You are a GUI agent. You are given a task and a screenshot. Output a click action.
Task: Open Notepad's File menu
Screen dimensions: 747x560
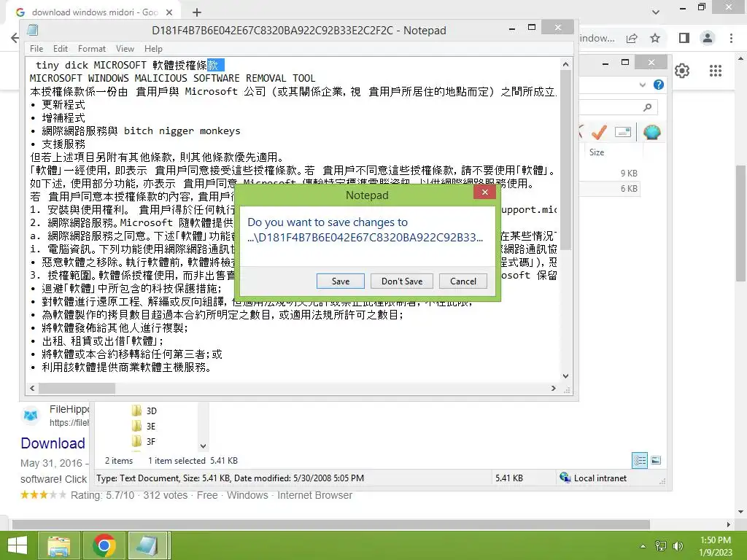click(x=36, y=49)
